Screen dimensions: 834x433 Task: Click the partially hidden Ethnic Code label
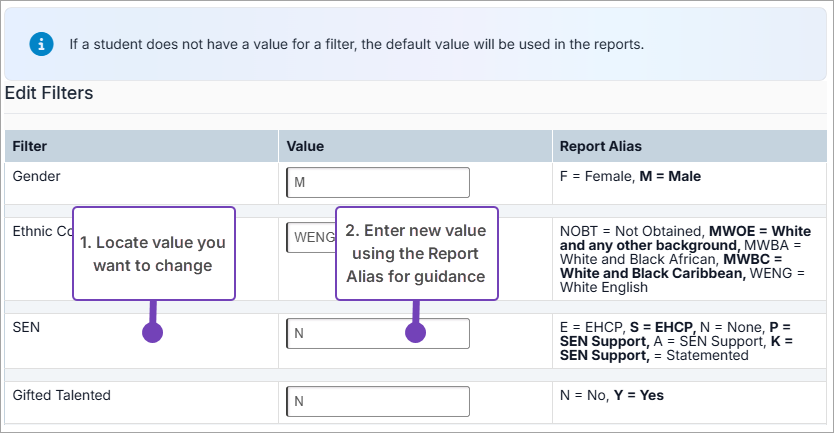(40, 231)
